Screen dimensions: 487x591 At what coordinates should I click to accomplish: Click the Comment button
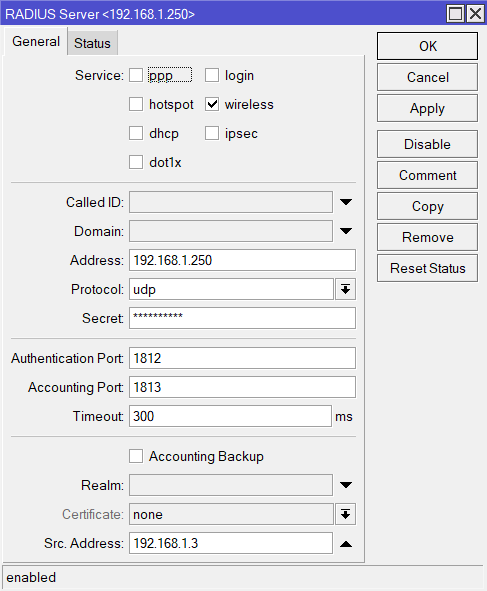[x=427, y=175]
